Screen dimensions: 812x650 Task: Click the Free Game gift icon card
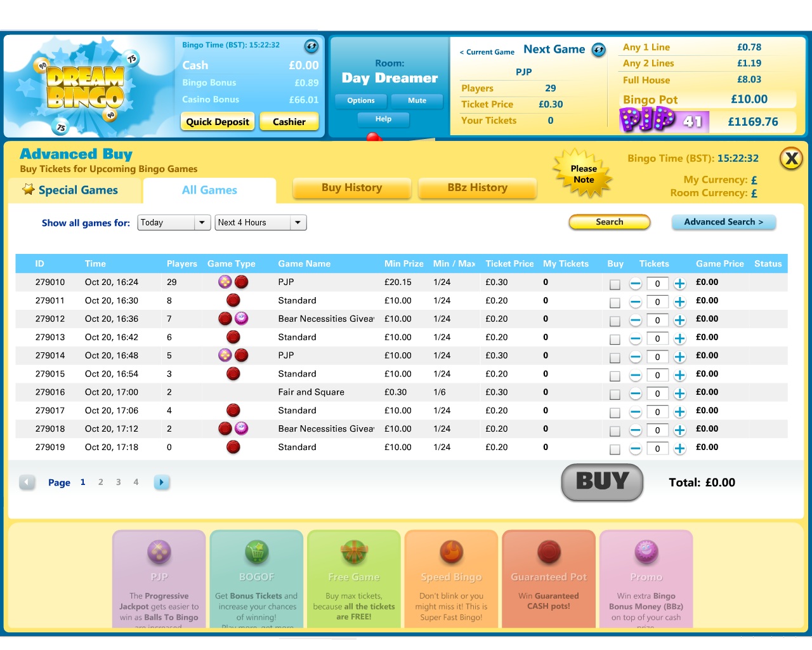point(354,552)
